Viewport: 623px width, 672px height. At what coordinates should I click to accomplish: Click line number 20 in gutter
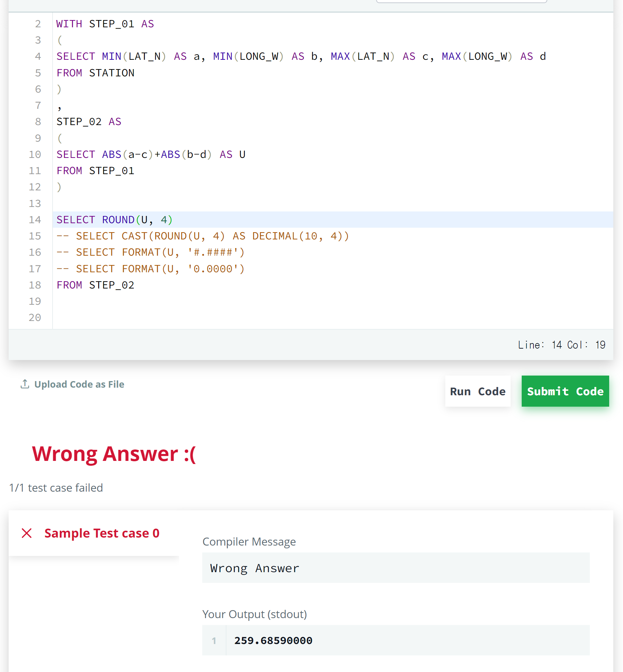35,318
